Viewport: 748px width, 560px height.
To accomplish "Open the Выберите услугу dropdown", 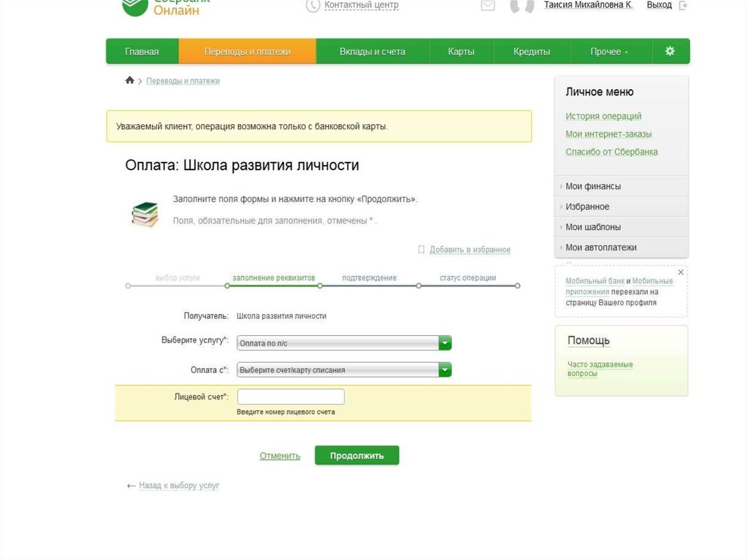I will click(x=344, y=342).
